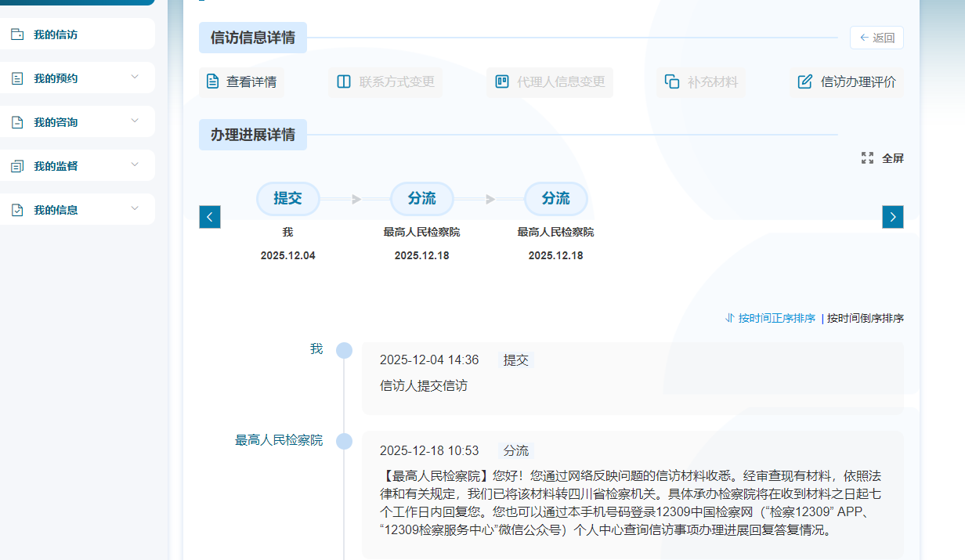Select the 提交 step in progress flow
This screenshot has height=560, width=965.
coord(287,199)
